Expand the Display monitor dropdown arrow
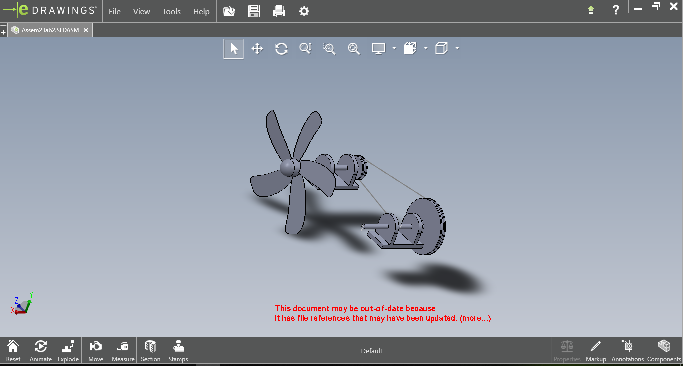Image resolution: width=683 pixels, height=366 pixels. 394,48
